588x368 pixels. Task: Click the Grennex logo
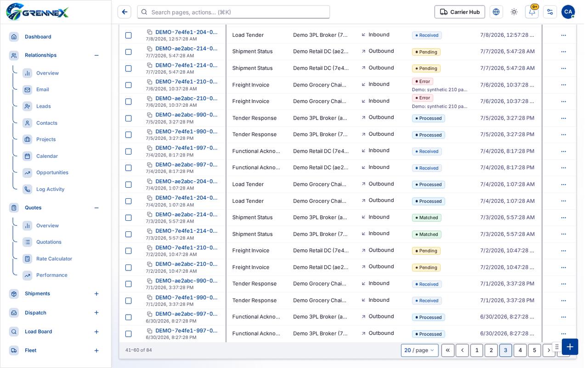38,12
